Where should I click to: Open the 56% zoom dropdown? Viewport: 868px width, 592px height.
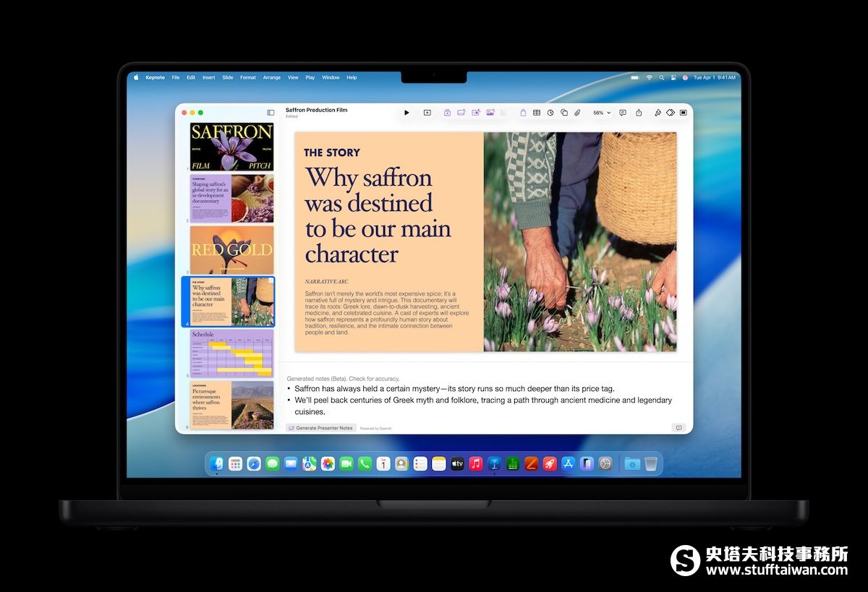pos(602,113)
